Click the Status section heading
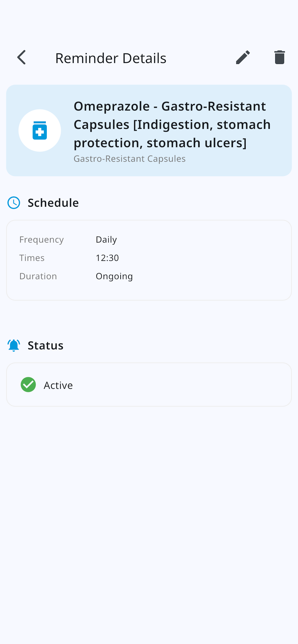The width and height of the screenshot is (298, 644). [45, 345]
